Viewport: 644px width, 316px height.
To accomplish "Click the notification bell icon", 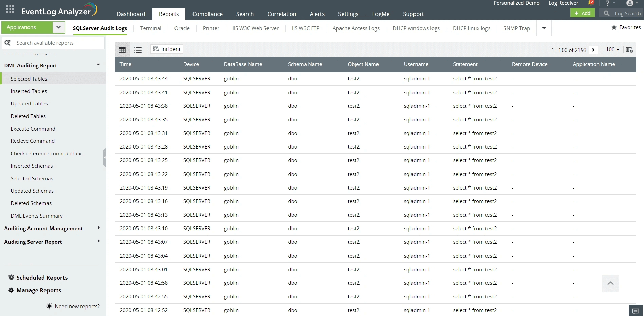I will (x=591, y=3).
